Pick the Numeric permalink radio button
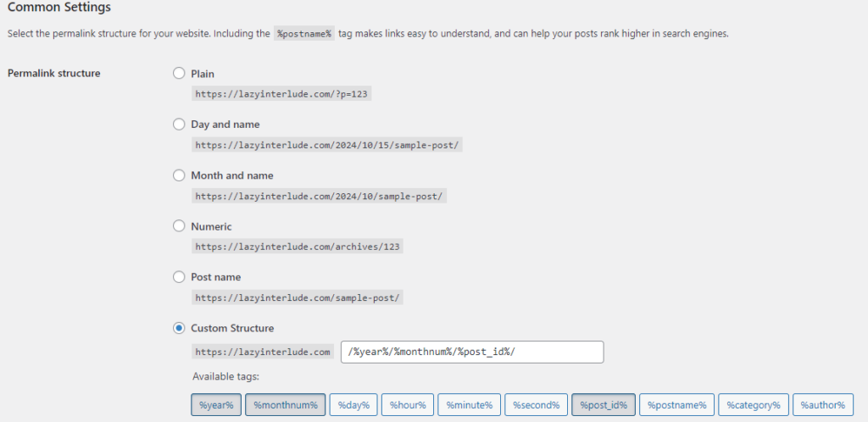The image size is (868, 422). coord(179,226)
